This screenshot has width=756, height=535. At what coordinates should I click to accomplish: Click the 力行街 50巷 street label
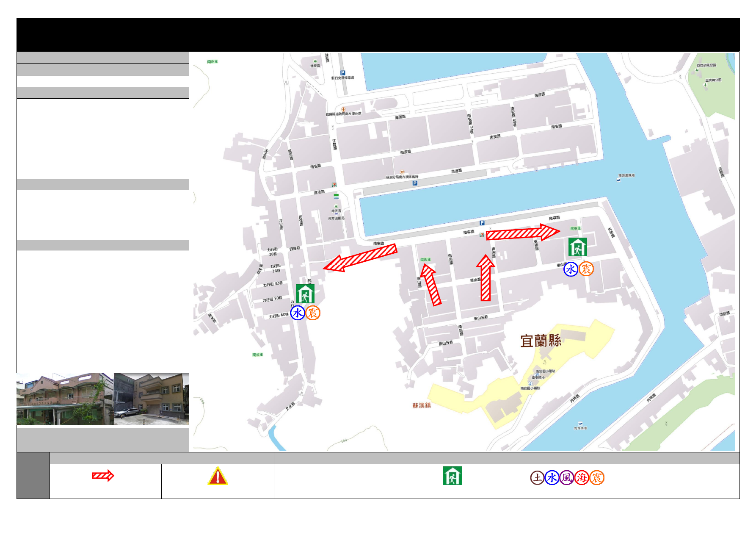[x=272, y=299]
